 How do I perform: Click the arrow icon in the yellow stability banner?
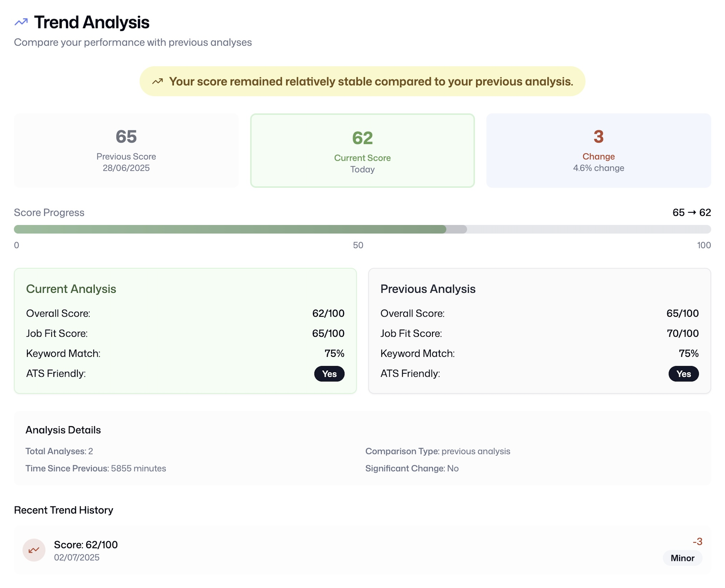(157, 81)
